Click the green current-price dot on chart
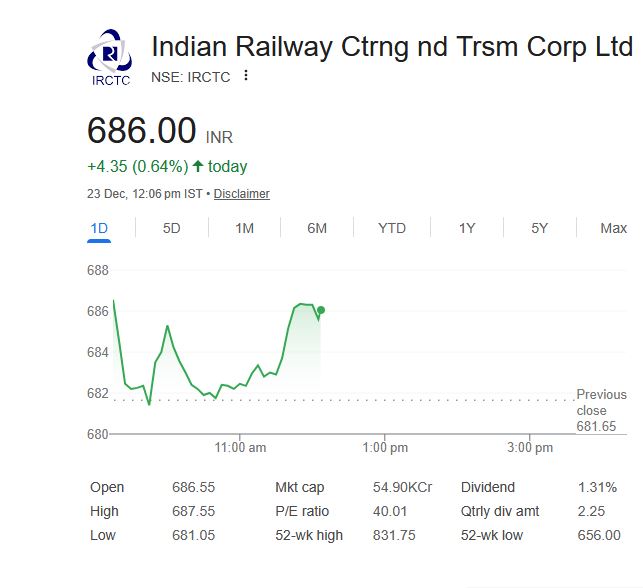 321,310
